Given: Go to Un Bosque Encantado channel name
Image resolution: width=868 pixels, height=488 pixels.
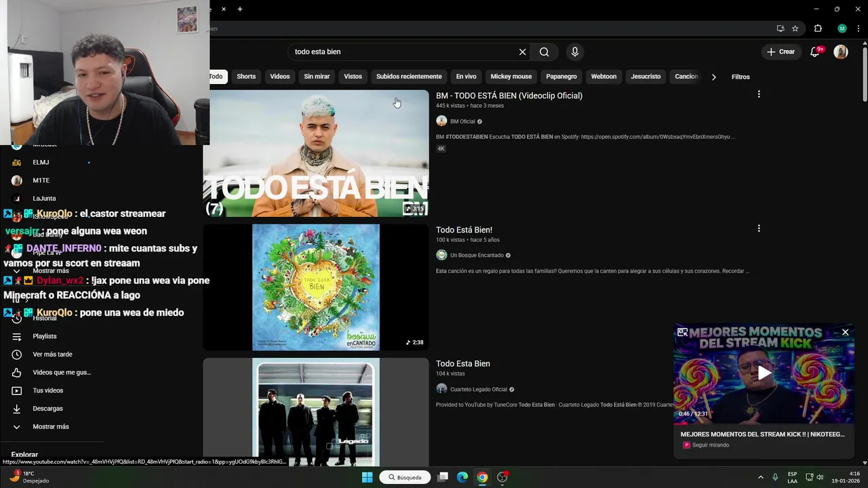Looking at the screenshot, I should pyautogui.click(x=477, y=255).
